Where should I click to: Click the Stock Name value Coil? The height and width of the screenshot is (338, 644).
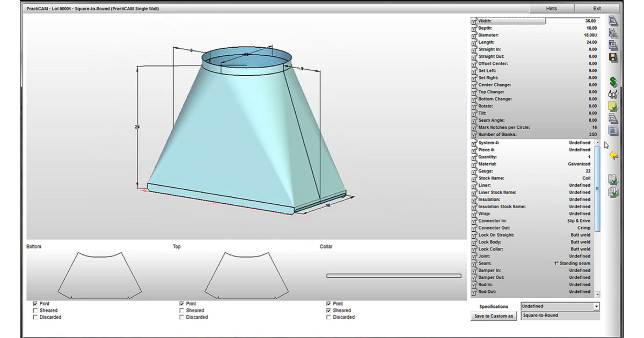coord(586,178)
